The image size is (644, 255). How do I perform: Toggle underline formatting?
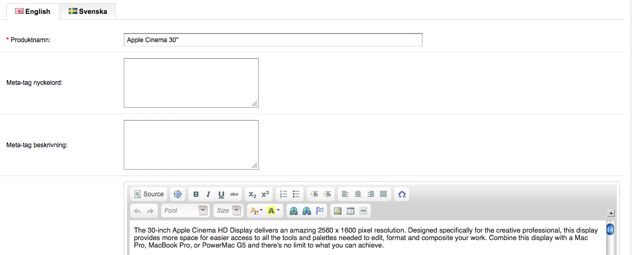click(221, 194)
